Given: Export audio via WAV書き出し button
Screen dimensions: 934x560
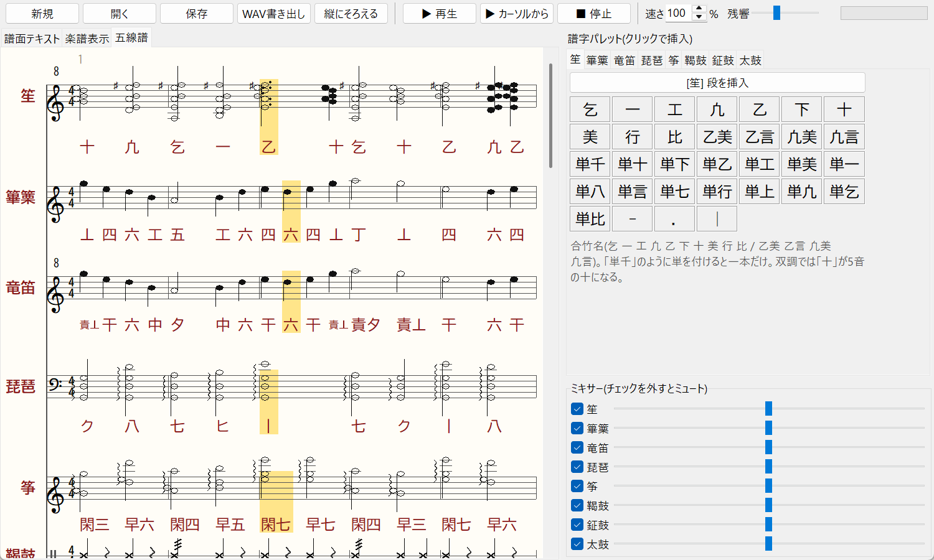Looking at the screenshot, I should tap(274, 14).
